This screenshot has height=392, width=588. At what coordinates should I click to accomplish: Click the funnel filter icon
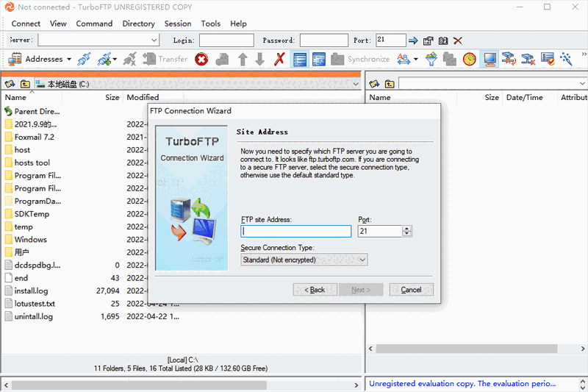point(431,60)
